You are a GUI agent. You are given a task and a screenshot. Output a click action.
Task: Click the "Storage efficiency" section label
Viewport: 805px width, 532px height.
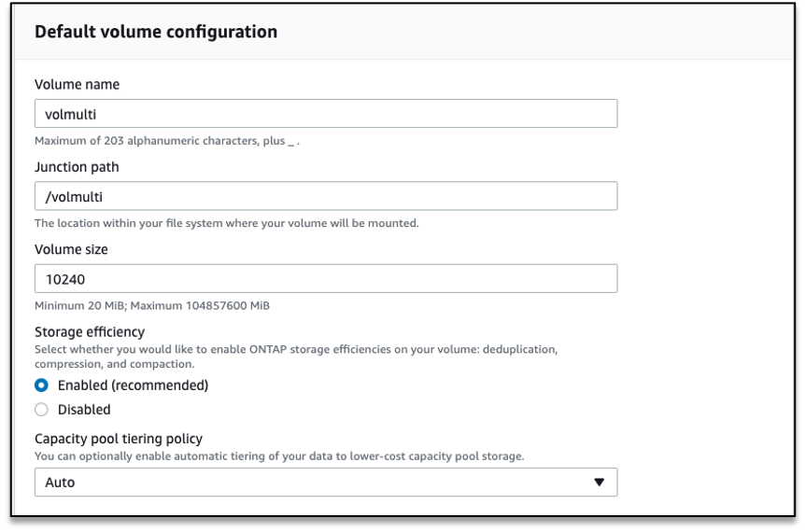coord(90,331)
